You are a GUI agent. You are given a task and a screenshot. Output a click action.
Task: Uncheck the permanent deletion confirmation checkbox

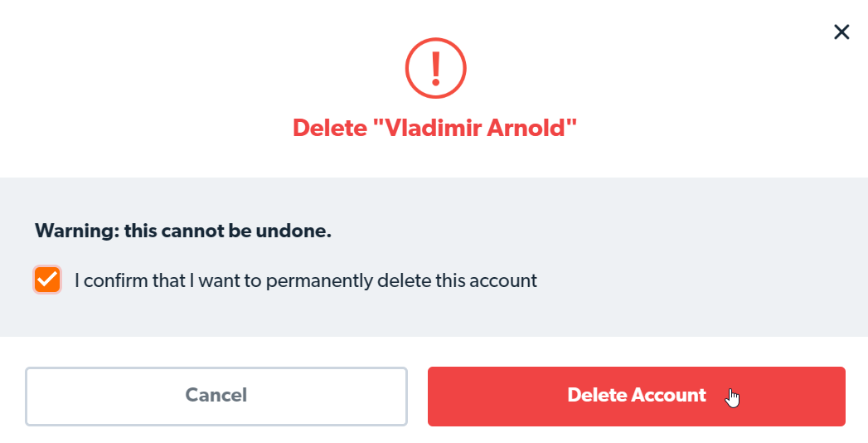click(47, 280)
